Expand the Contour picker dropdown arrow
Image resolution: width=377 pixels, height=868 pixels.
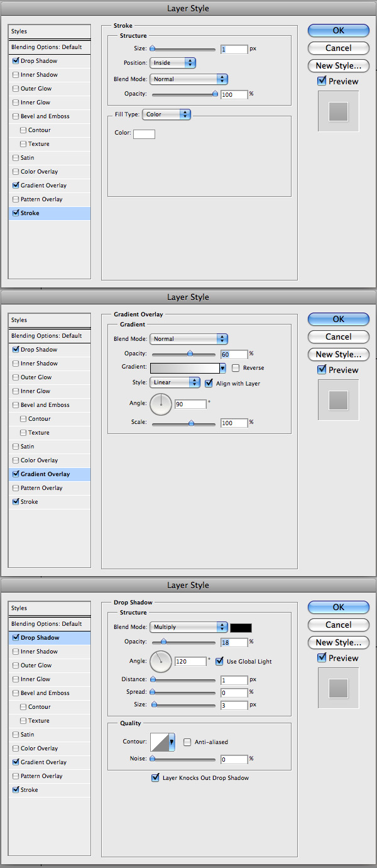172,742
